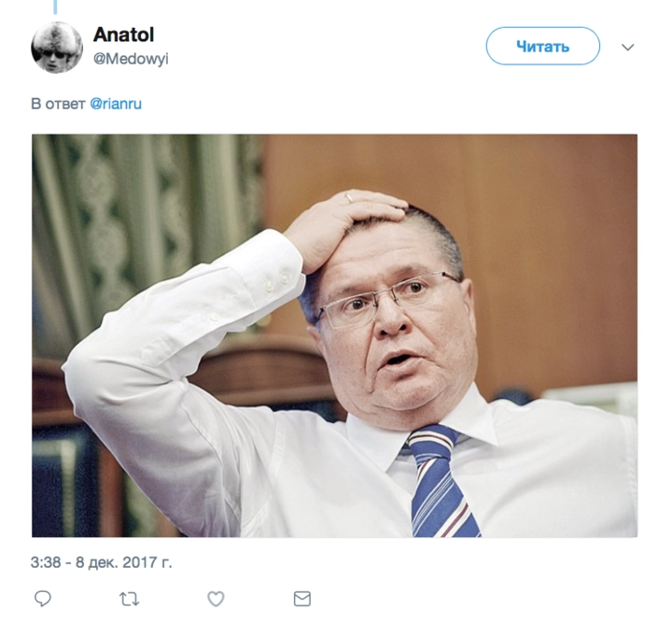This screenshot has width=672, height=636.
Task: Click the Anatol display name
Action: [123, 35]
